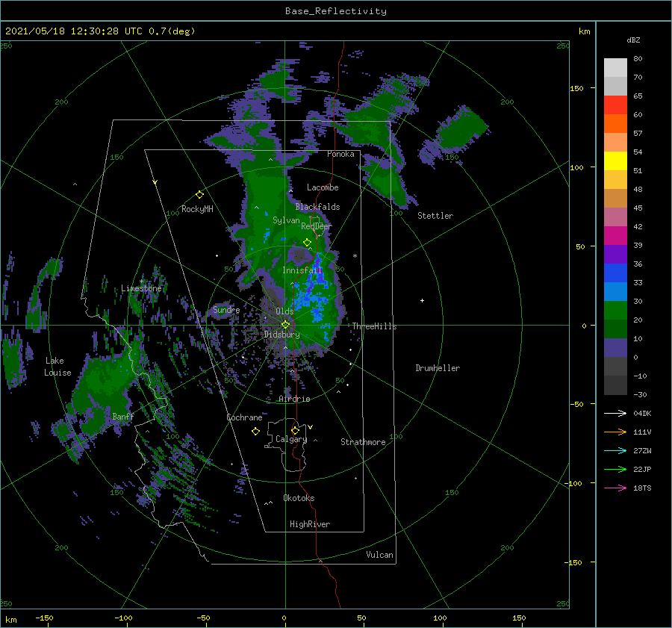Screen dimensions: 672x628
Task: Click the Sylvan label
Action: pyautogui.click(x=286, y=220)
